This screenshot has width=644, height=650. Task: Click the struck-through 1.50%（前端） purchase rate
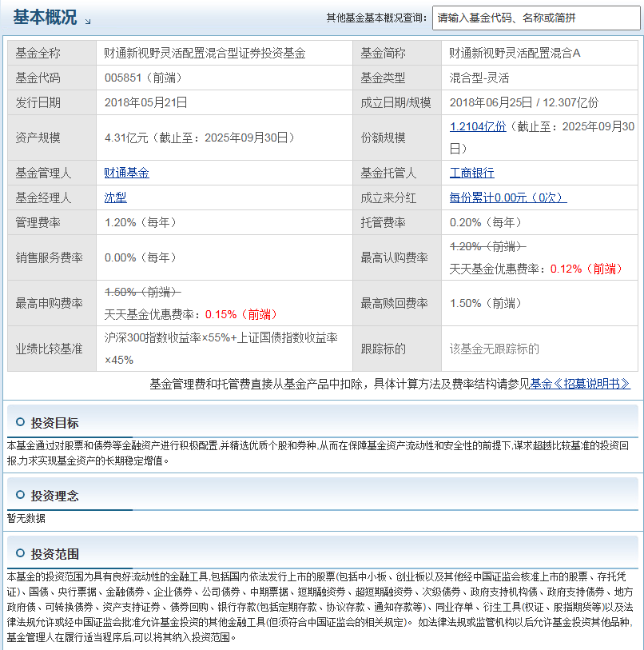(x=142, y=293)
